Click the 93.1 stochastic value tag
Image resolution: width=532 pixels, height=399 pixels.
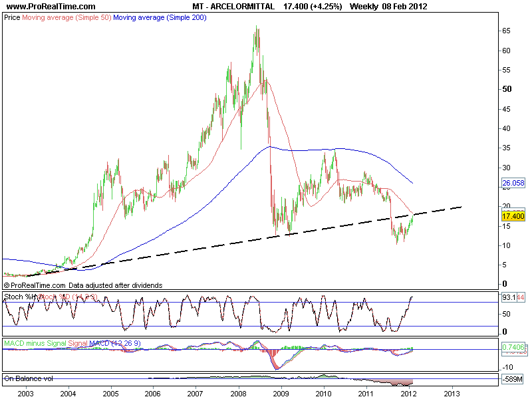click(x=509, y=297)
